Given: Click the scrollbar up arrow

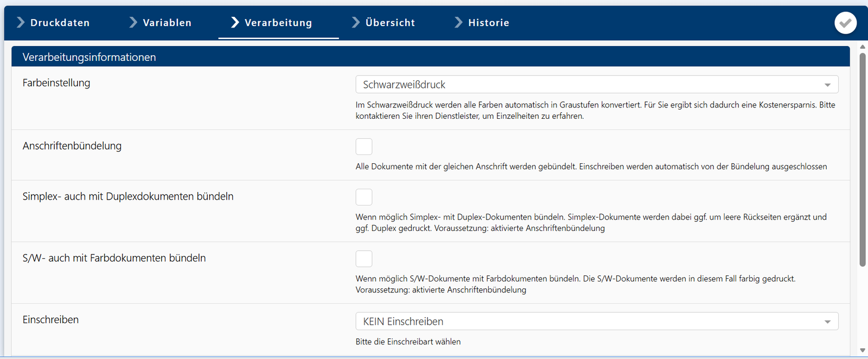Looking at the screenshot, I should [x=863, y=47].
